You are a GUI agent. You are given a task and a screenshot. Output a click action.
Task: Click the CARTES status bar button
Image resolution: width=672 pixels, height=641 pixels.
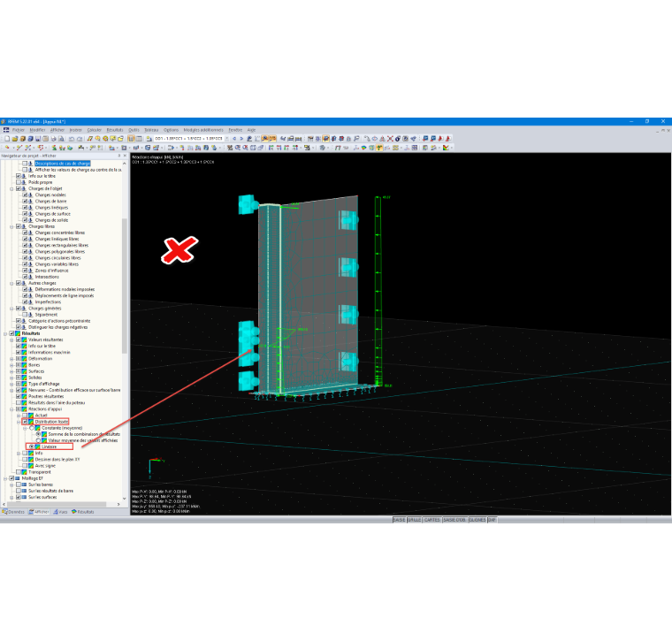click(x=432, y=520)
